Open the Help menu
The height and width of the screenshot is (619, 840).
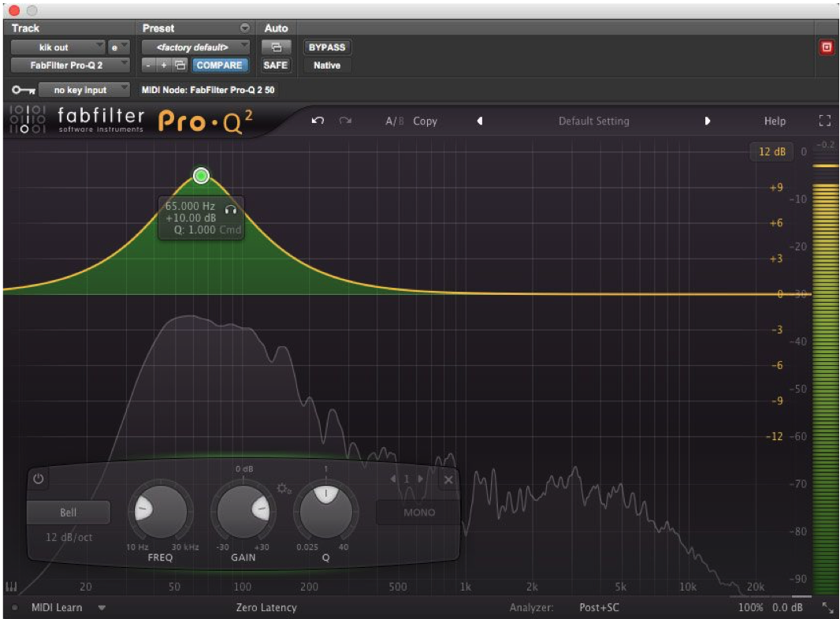pos(775,121)
